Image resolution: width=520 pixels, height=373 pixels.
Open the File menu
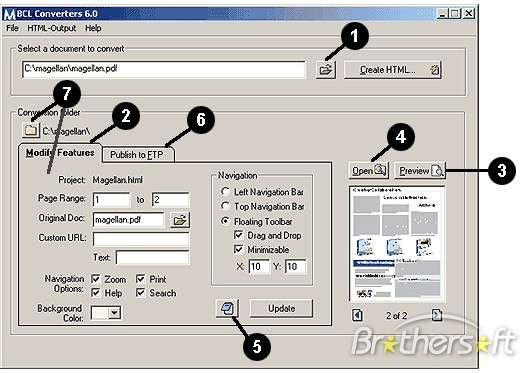point(12,28)
